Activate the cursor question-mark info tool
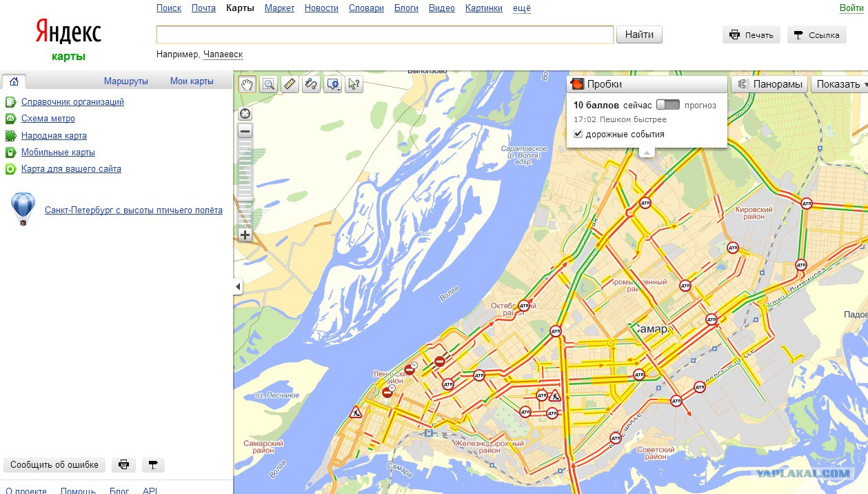Screen dimensions: 868x494 tap(354, 84)
